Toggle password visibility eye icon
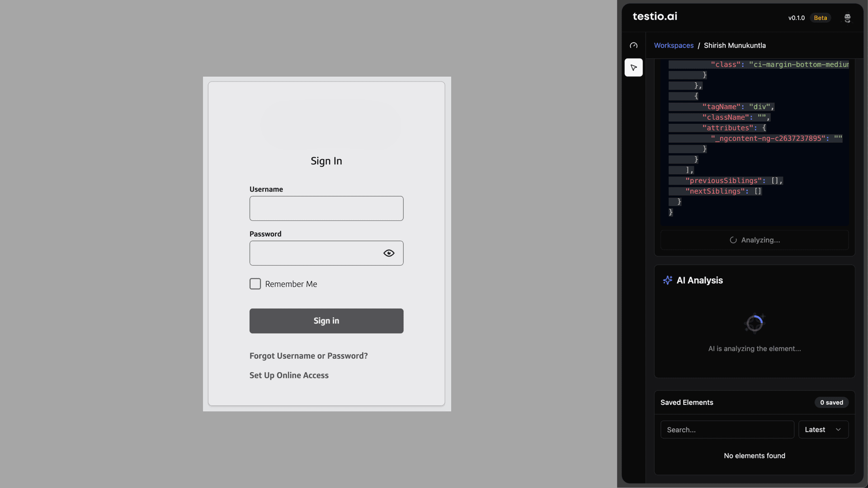Viewport: 868px width, 488px height. pyautogui.click(x=389, y=253)
